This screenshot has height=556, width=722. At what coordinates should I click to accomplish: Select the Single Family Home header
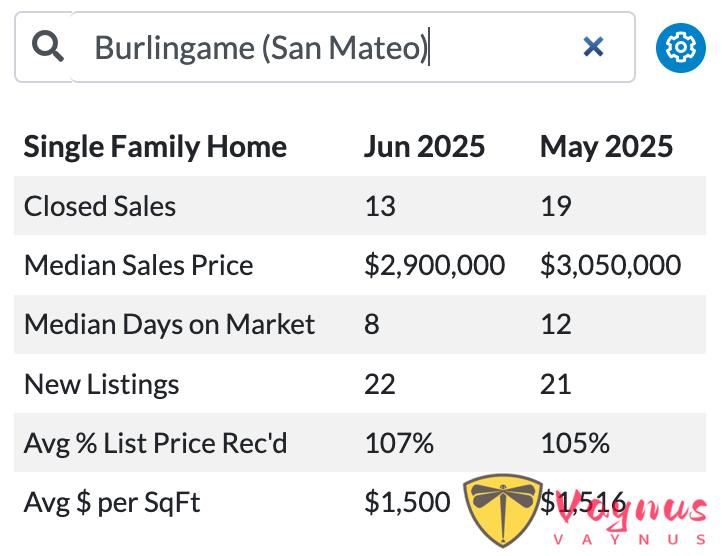(x=155, y=146)
